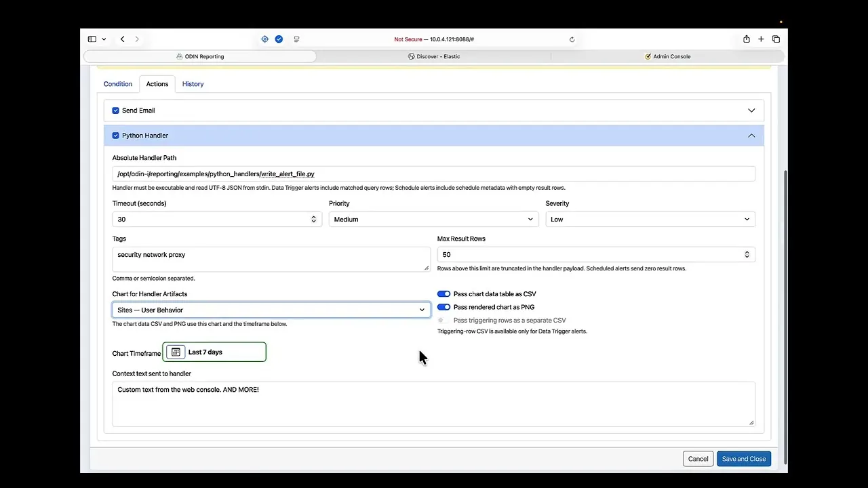This screenshot has width=868, height=488.
Task: Toggle the Safari sidebar button
Action: [x=92, y=39]
